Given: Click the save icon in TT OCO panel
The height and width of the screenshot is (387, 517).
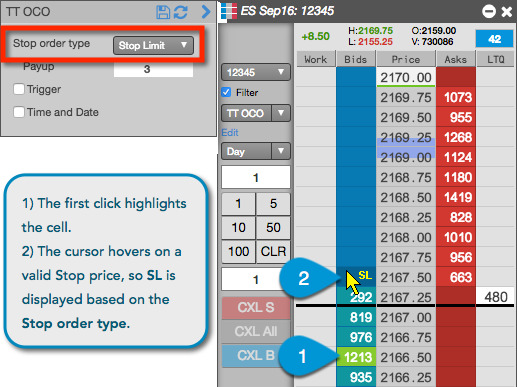Looking at the screenshot, I should tap(163, 12).
